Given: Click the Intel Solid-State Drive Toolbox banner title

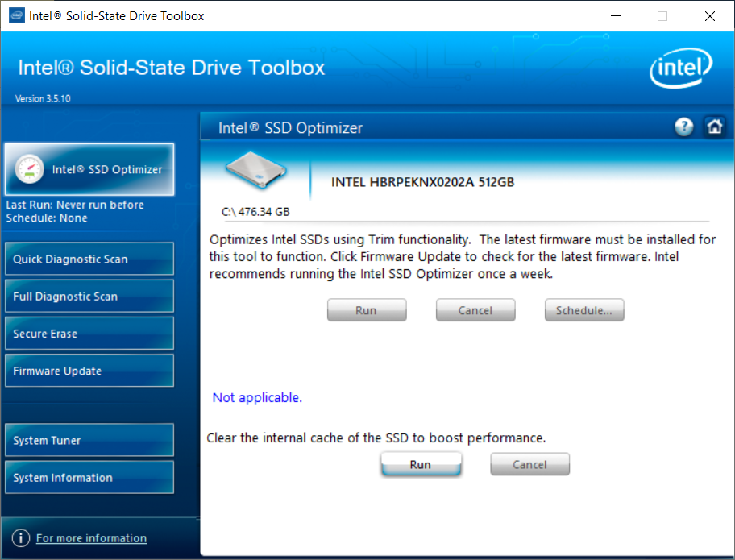Looking at the screenshot, I should [171, 68].
